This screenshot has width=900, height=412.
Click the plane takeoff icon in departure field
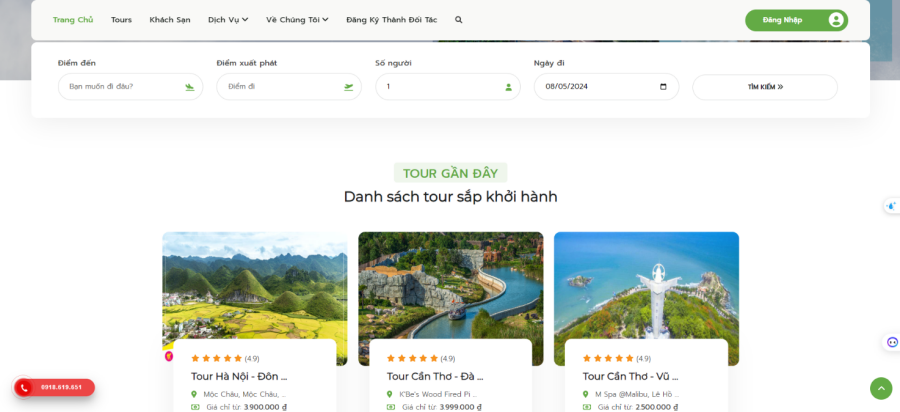(x=348, y=87)
